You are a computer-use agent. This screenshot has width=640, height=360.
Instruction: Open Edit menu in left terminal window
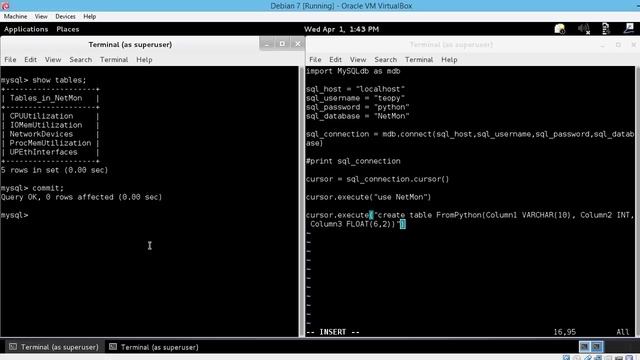(30, 60)
